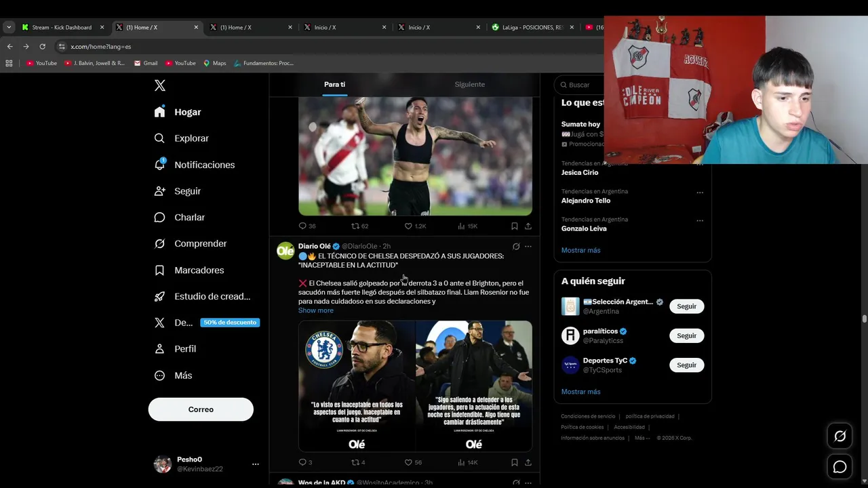Screen dimensions: 868x488
Task: Click the Correo post button
Action: 201,409
